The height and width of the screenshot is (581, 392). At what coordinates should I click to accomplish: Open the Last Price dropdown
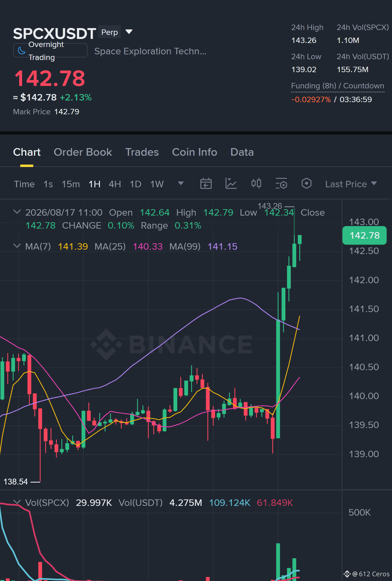351,184
